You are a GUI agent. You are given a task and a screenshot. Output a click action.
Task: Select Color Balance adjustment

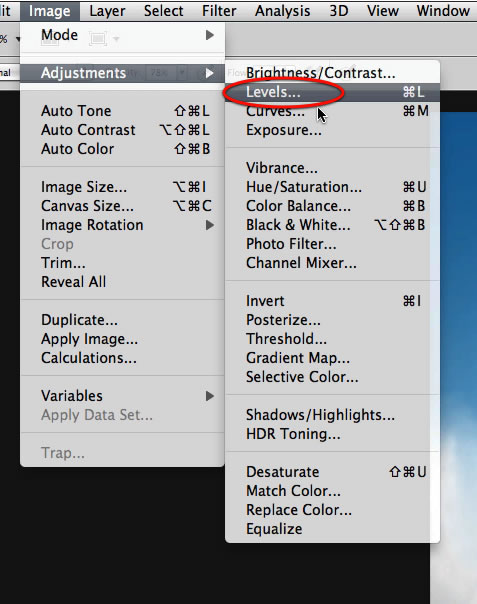tap(333, 206)
